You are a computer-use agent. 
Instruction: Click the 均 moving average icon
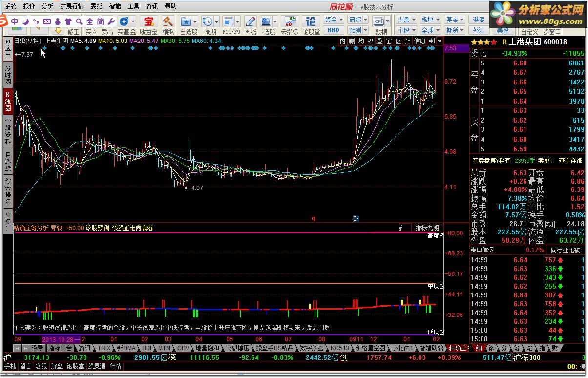(x=361, y=42)
